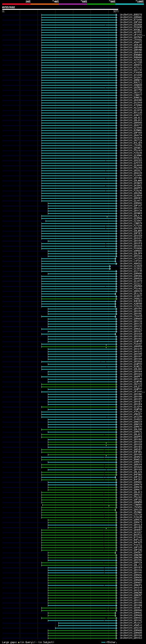
Task: Select hit label UniRef100_Q01648
Action: [x=131, y=75]
